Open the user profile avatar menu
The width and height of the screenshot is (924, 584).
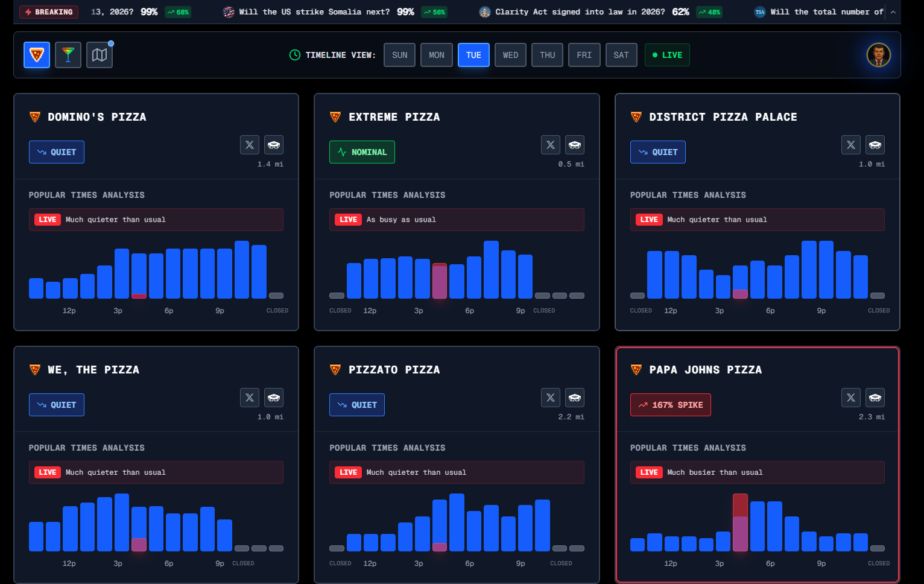879,55
